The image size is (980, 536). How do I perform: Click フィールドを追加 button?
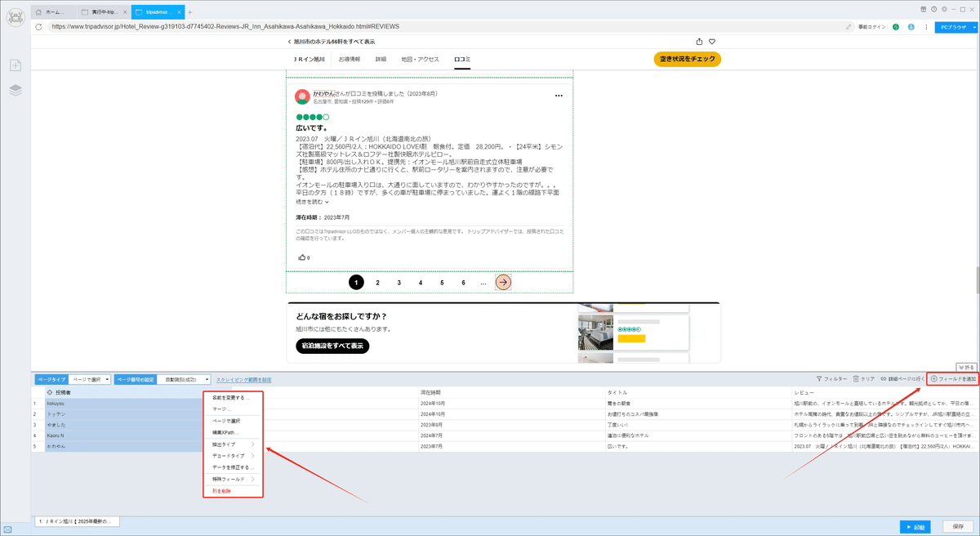[954, 379]
